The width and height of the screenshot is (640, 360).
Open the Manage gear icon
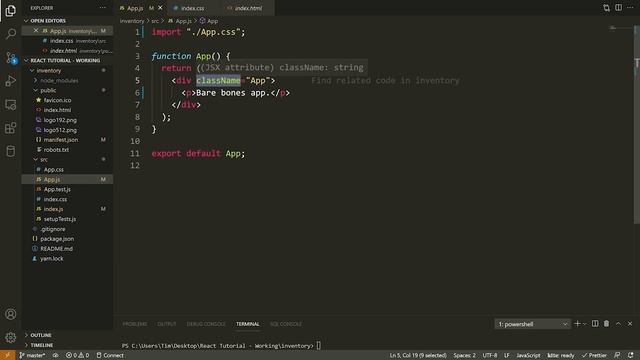tap(11, 337)
